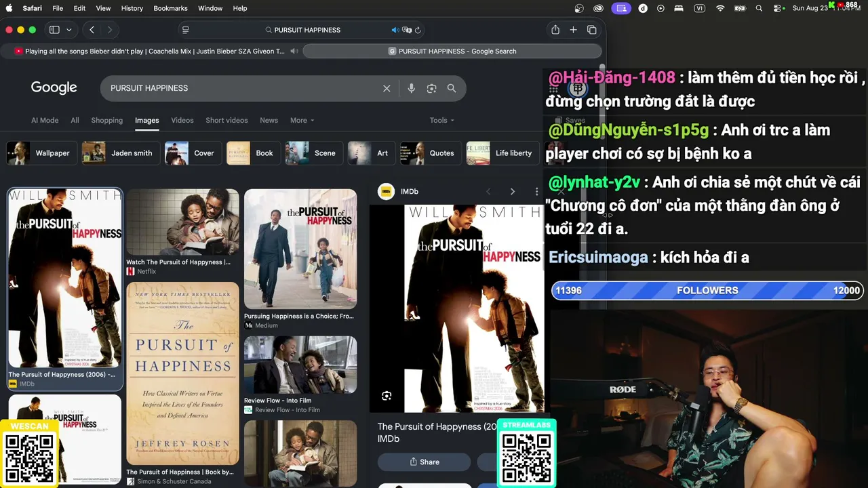The image size is (868, 488).
Task: Show the next image in preview panel
Action: pyautogui.click(x=513, y=192)
